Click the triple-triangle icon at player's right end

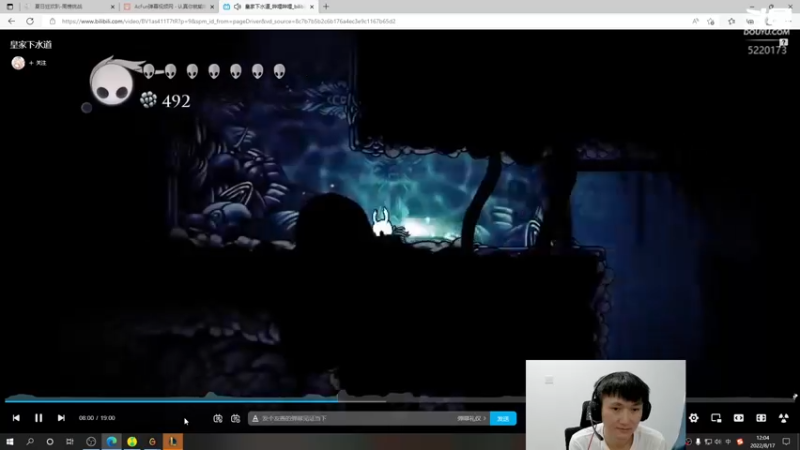783,418
